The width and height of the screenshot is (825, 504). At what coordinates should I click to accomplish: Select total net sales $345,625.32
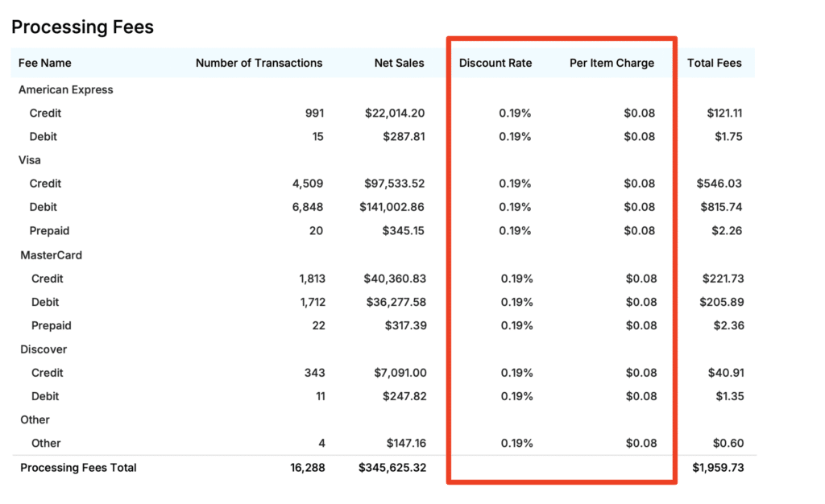[392, 468]
